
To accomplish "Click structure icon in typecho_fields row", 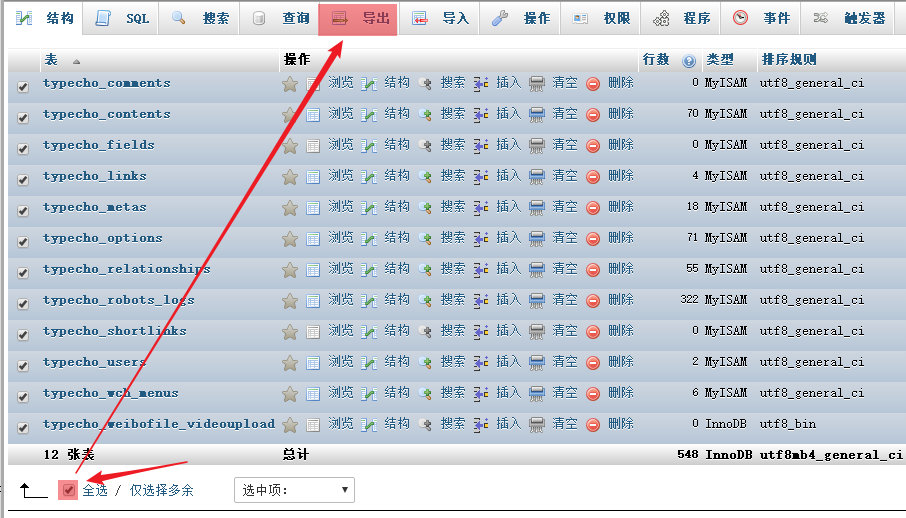I will click(369, 146).
